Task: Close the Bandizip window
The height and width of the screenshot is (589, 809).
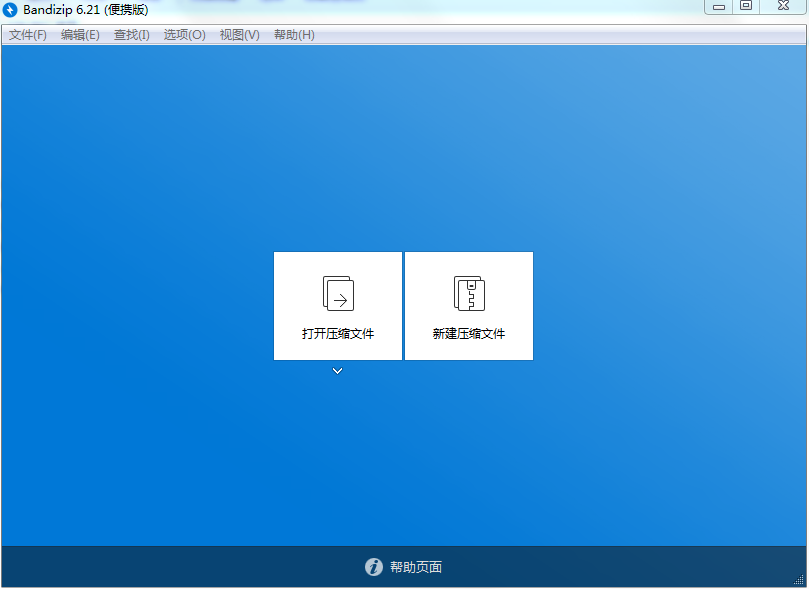Action: [783, 7]
